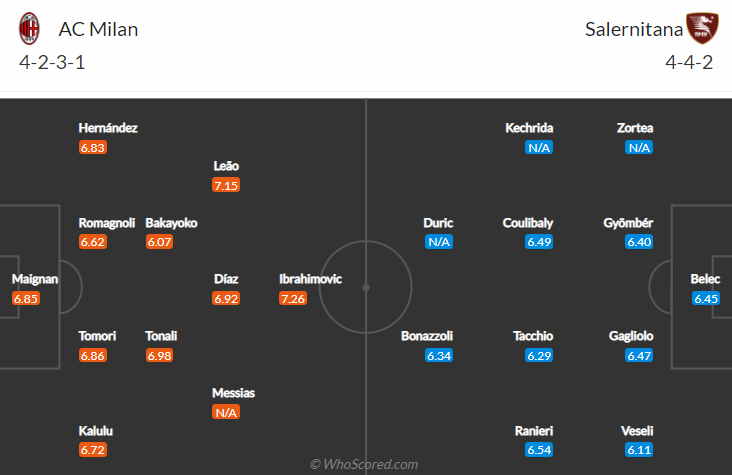The width and height of the screenshot is (732, 475).
Task: Click Maignan's 6.85 rating badge
Action: click(26, 298)
